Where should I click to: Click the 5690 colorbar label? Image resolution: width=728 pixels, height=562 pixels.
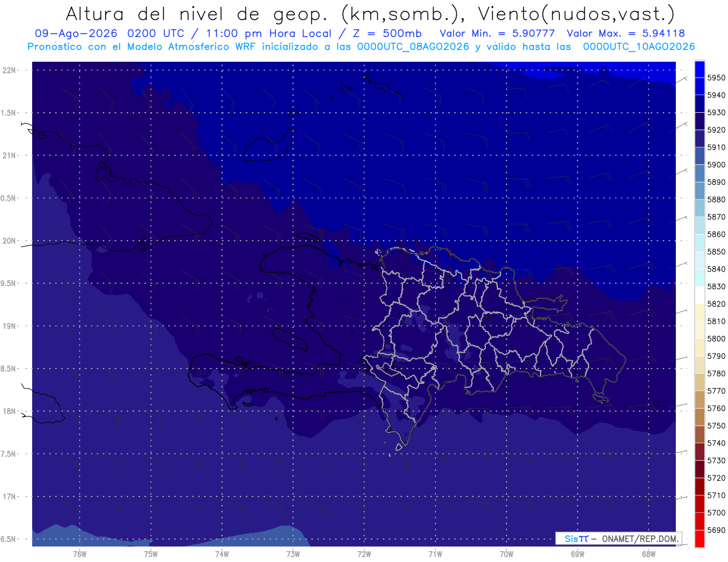click(x=716, y=530)
